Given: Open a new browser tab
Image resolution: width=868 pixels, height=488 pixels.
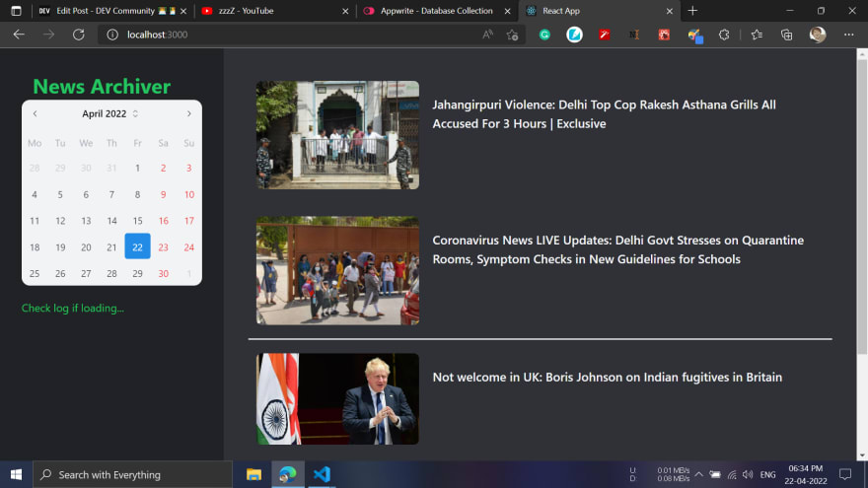Looking at the screenshot, I should (692, 11).
